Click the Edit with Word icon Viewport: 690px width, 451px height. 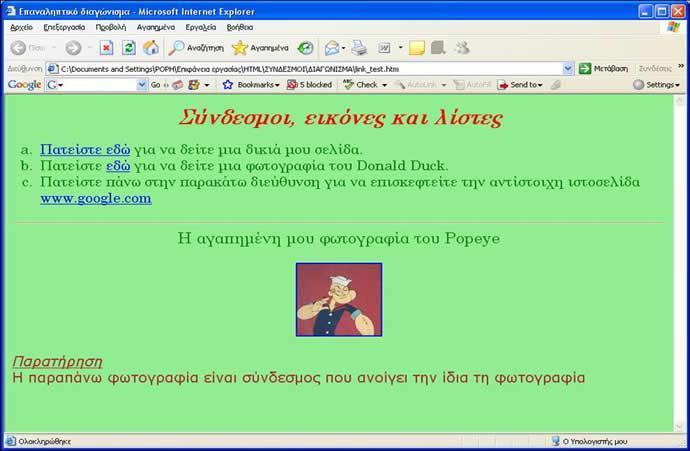[384, 48]
